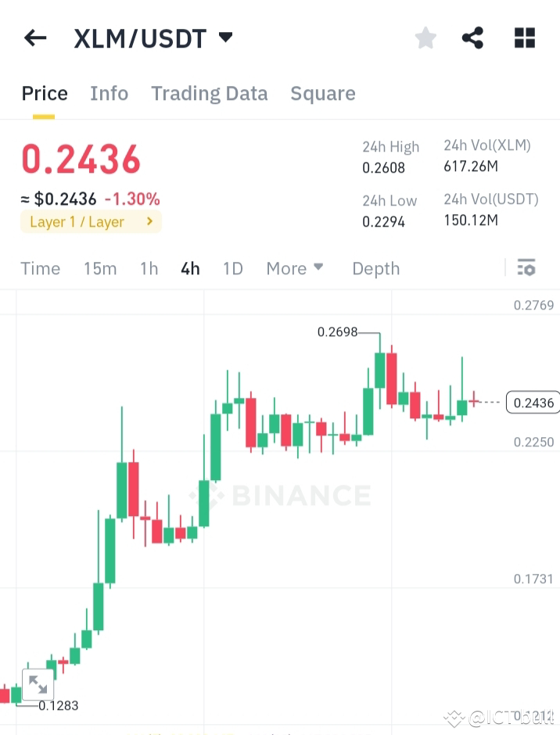Open the trading pair selector dropdown

click(x=224, y=36)
